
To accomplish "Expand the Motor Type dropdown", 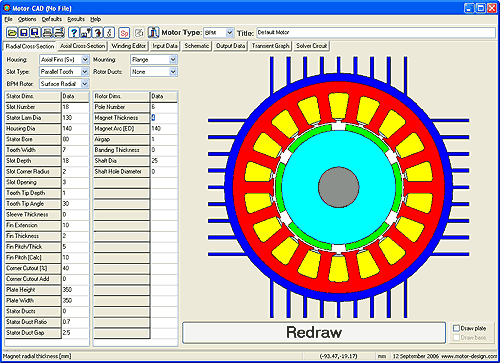I will click(x=230, y=33).
